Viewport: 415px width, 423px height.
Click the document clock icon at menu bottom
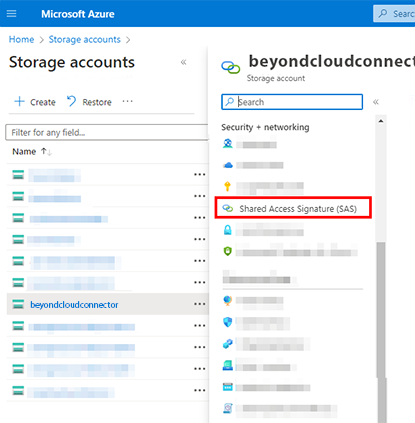[228, 408]
